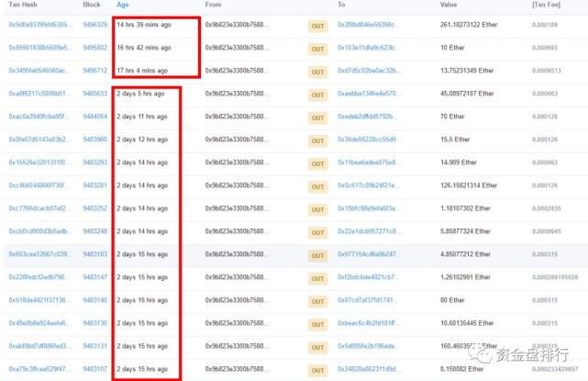Open block number 9483281
Viewport: 588px width, 381px height.
click(94, 185)
